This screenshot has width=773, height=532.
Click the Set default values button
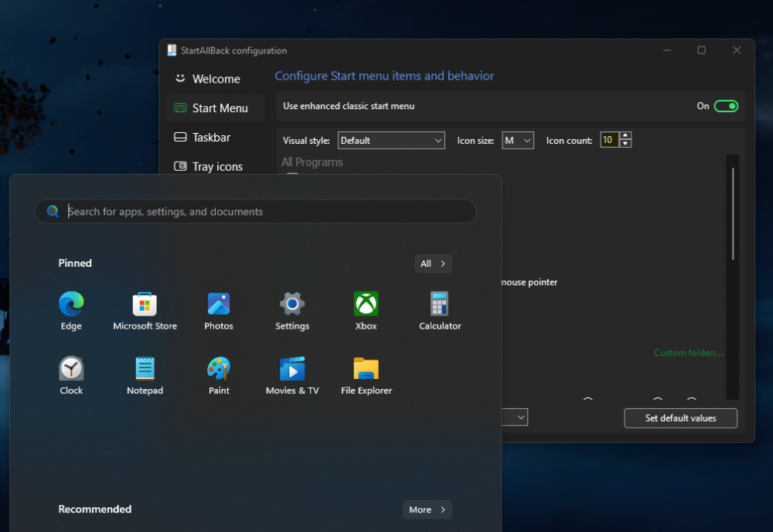coord(680,418)
